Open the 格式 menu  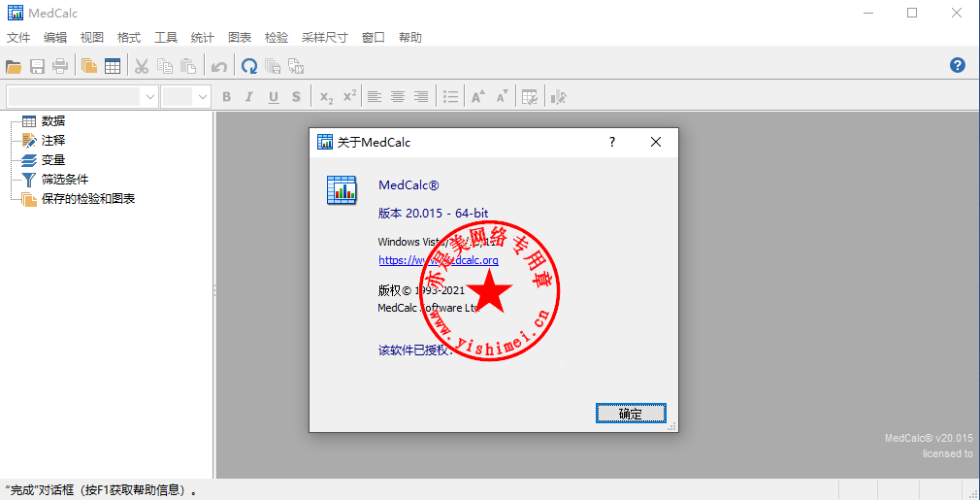pyautogui.click(x=129, y=38)
